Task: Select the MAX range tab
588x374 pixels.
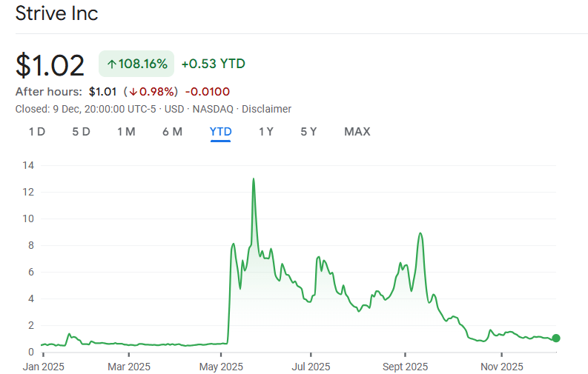Action: [357, 132]
